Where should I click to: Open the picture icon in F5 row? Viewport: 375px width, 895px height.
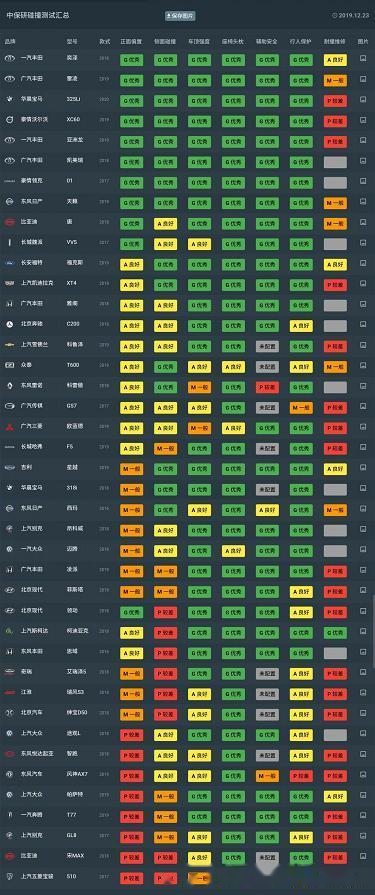[x=363, y=447]
